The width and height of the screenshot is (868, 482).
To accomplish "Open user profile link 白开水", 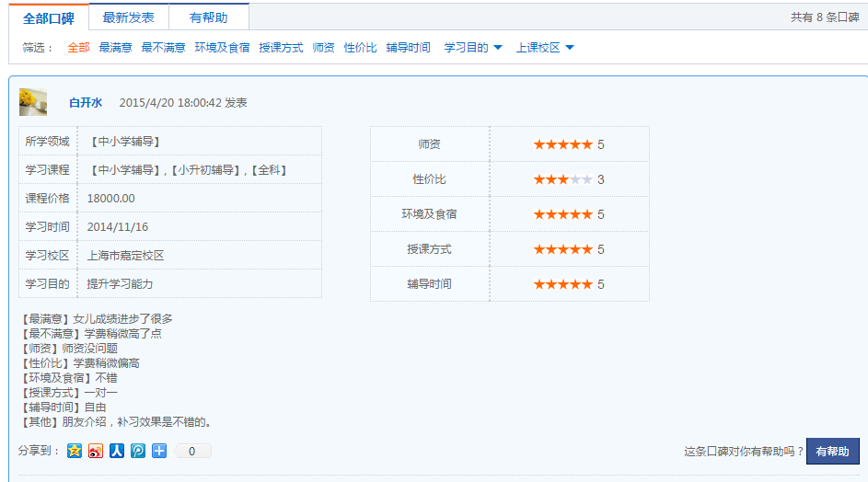I will 86,102.
